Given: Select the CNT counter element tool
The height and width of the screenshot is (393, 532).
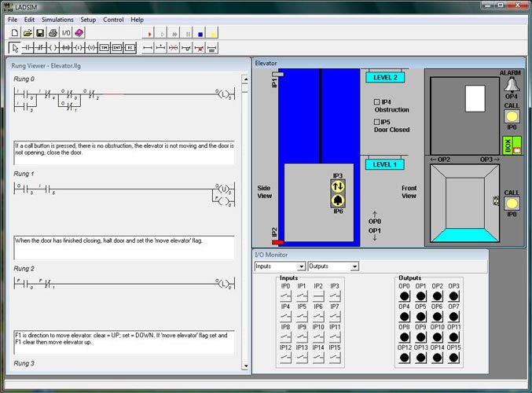Looking at the screenshot, I should click(116, 48).
